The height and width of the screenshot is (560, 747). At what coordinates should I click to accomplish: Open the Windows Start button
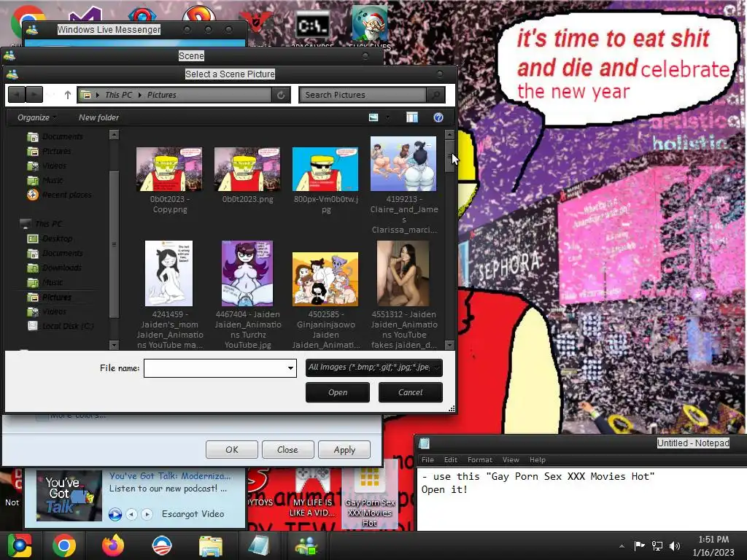click(x=20, y=545)
